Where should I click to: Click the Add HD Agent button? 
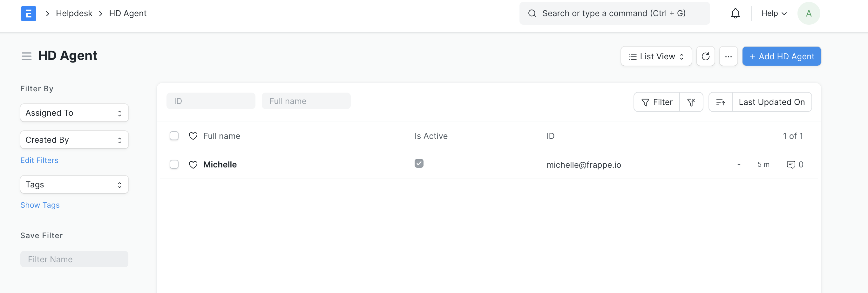click(781, 56)
